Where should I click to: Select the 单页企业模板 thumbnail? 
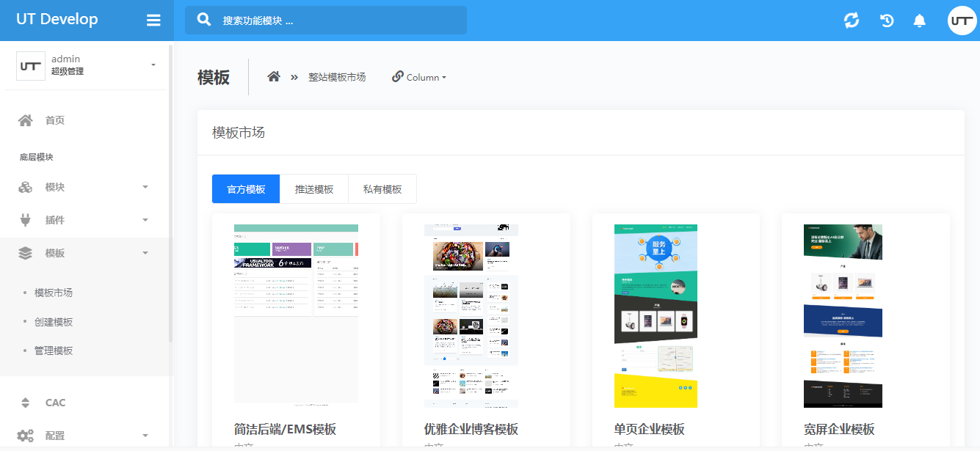click(x=656, y=316)
